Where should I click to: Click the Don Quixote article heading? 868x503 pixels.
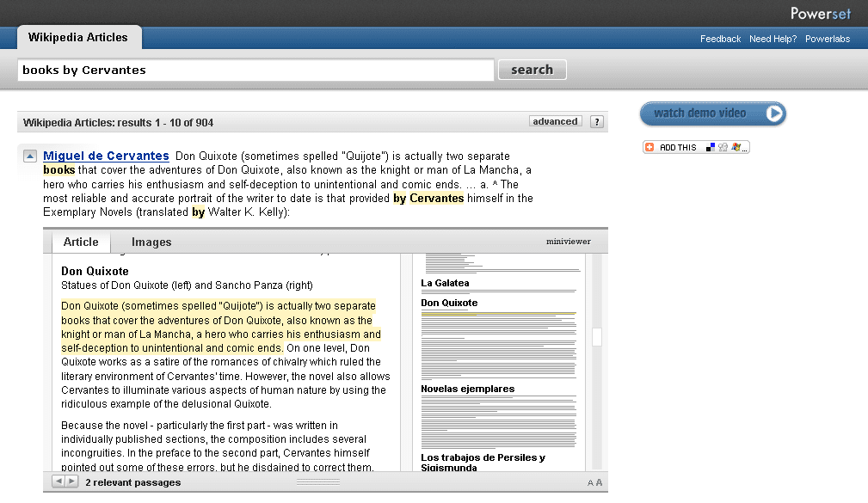[95, 271]
